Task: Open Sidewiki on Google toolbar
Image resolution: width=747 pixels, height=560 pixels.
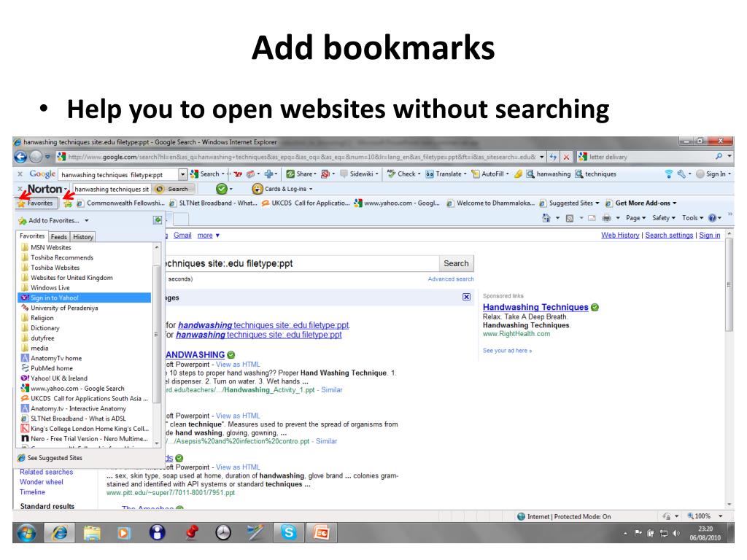Action: 359,174
